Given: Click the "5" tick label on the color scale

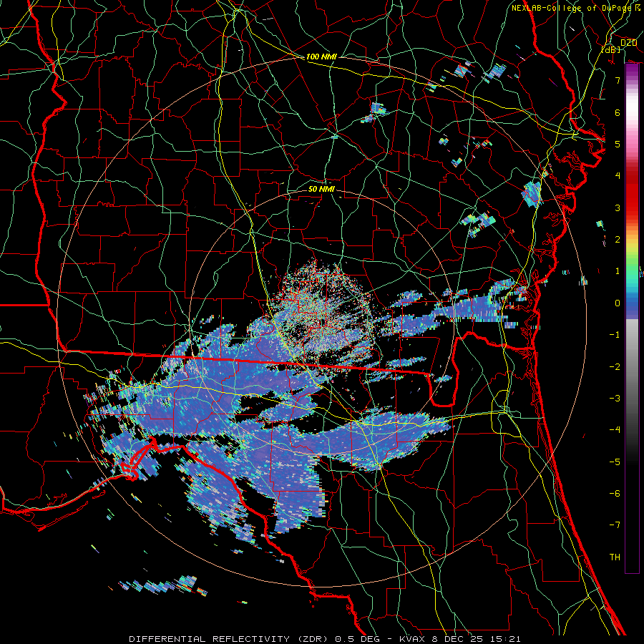Looking at the screenshot, I should coord(618,144).
